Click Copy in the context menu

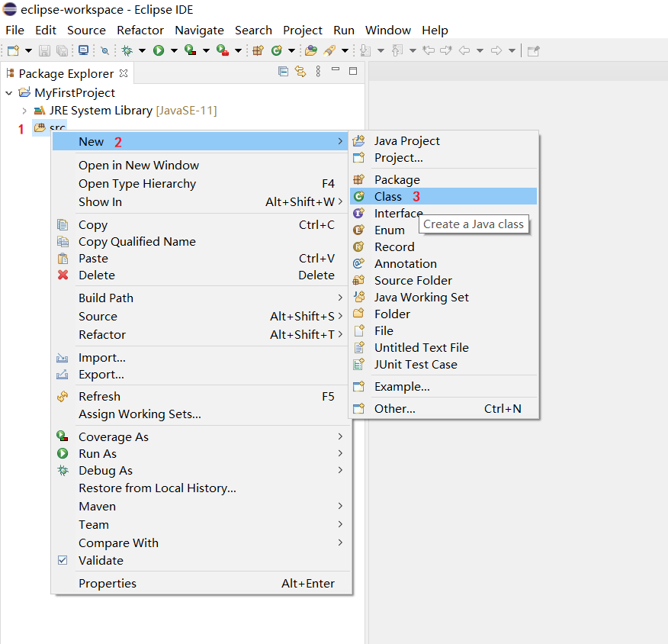[201, 224]
